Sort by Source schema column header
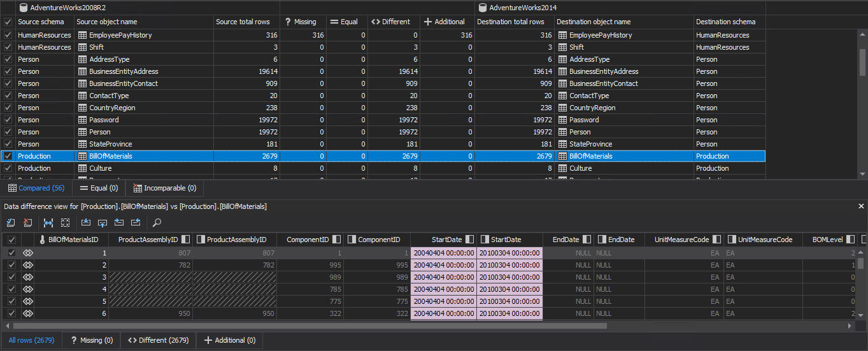 (x=45, y=22)
